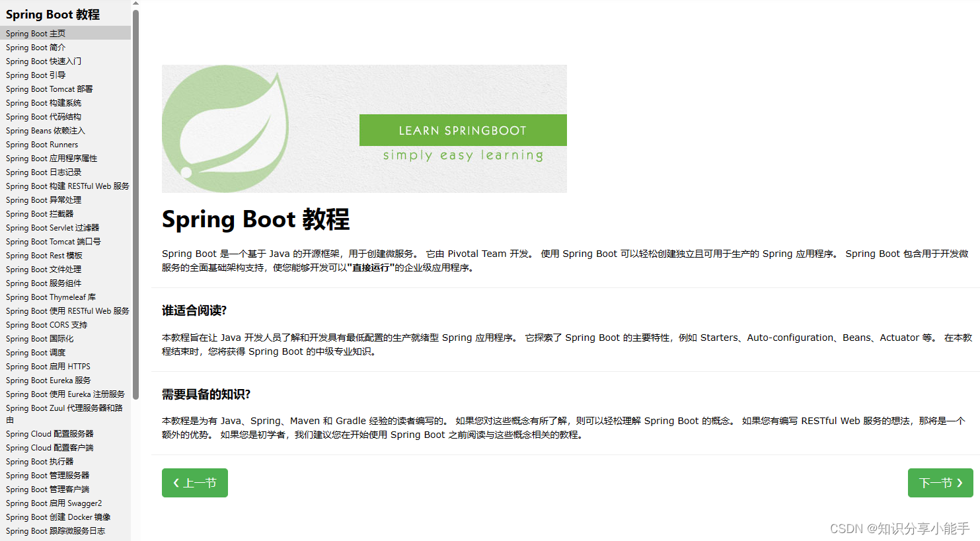
Task: Click the sidebar scrollbar up arrow
Action: click(x=135, y=3)
